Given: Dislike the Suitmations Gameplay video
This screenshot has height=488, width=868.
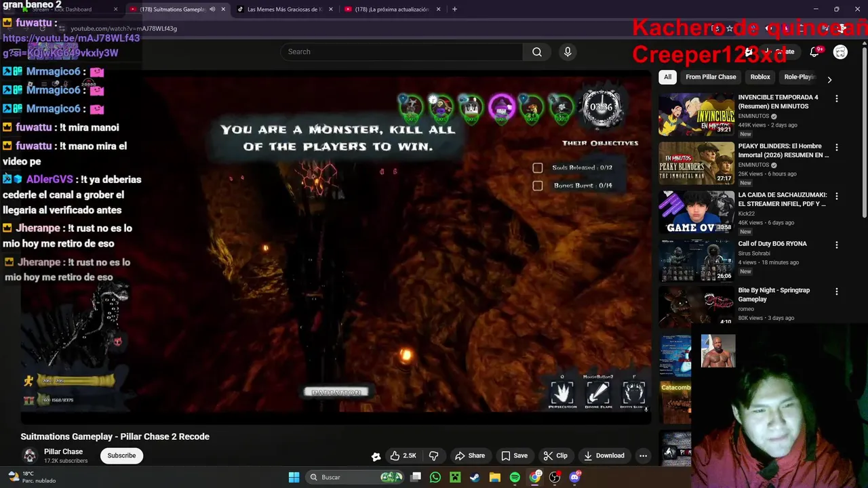Looking at the screenshot, I should (x=434, y=455).
